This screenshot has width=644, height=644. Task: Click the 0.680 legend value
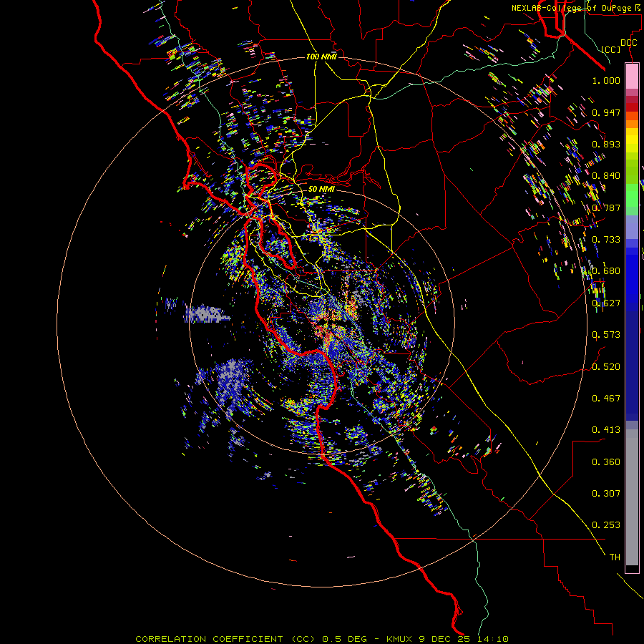click(x=606, y=271)
